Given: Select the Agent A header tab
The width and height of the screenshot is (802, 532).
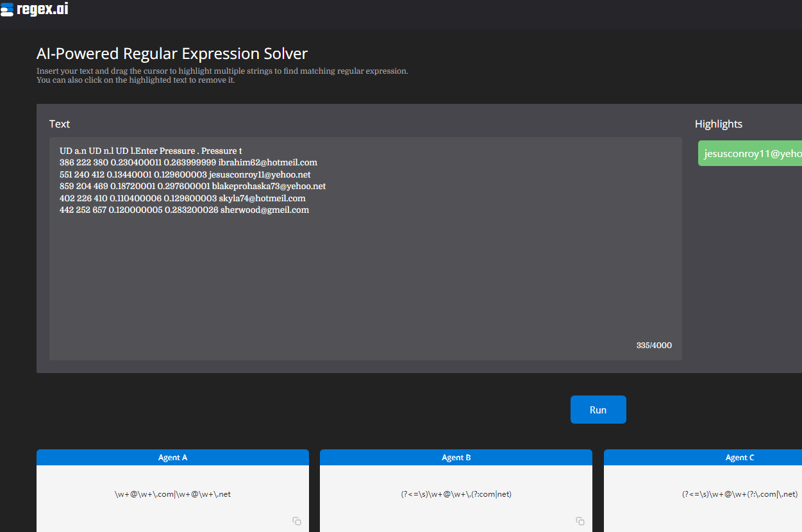Looking at the screenshot, I should (172, 458).
